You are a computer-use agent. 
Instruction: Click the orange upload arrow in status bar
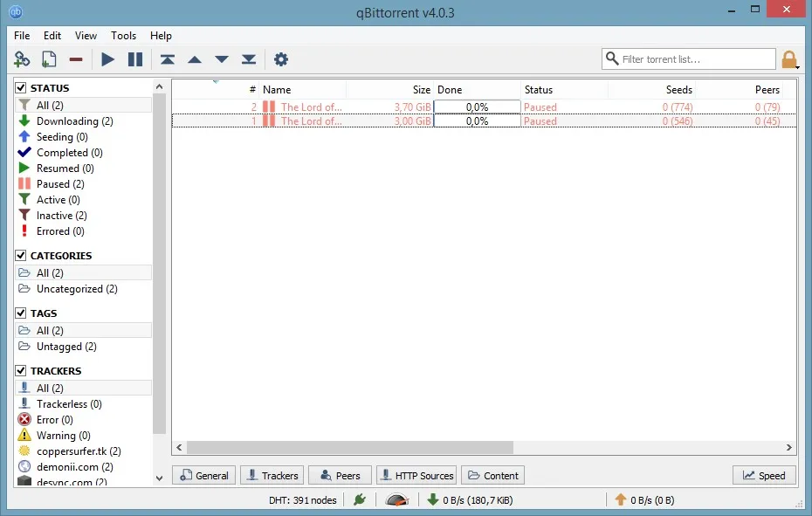point(621,500)
